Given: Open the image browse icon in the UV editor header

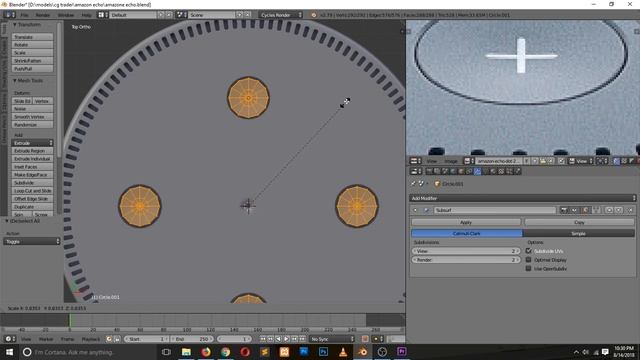Looking at the screenshot, I should pos(469,161).
